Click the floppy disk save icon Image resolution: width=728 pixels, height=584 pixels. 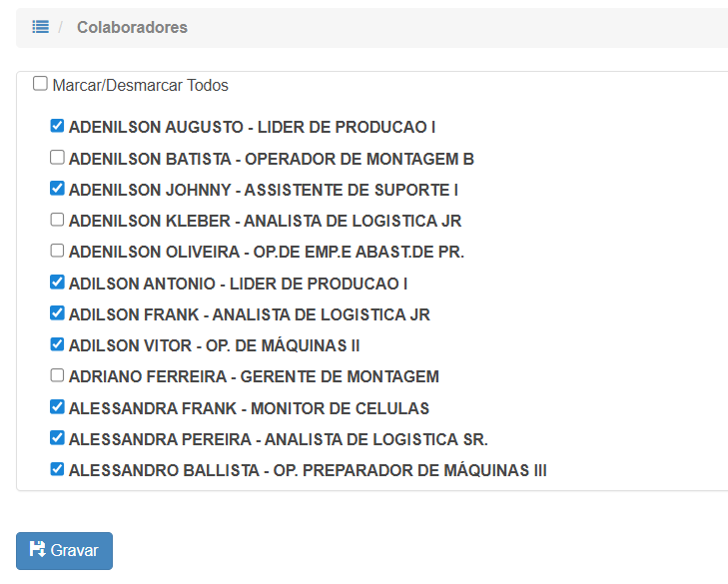[x=38, y=550]
